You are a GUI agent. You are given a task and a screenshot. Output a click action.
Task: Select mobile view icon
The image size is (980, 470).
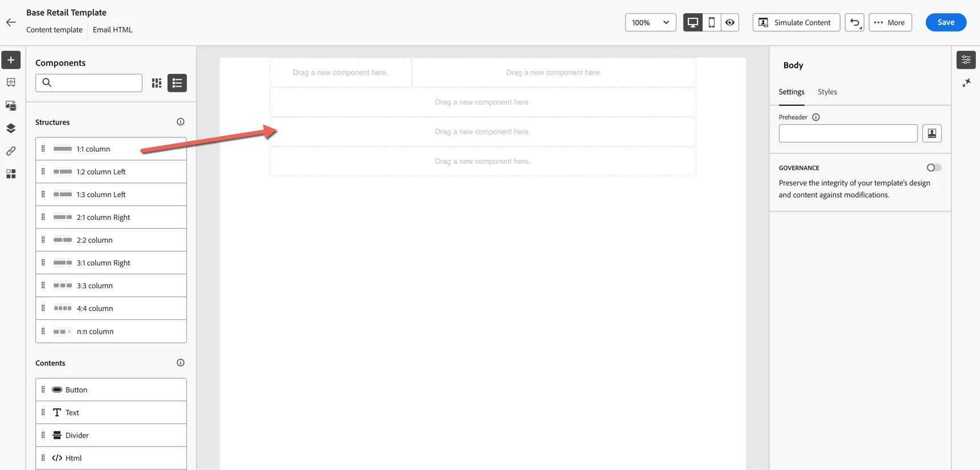711,22
